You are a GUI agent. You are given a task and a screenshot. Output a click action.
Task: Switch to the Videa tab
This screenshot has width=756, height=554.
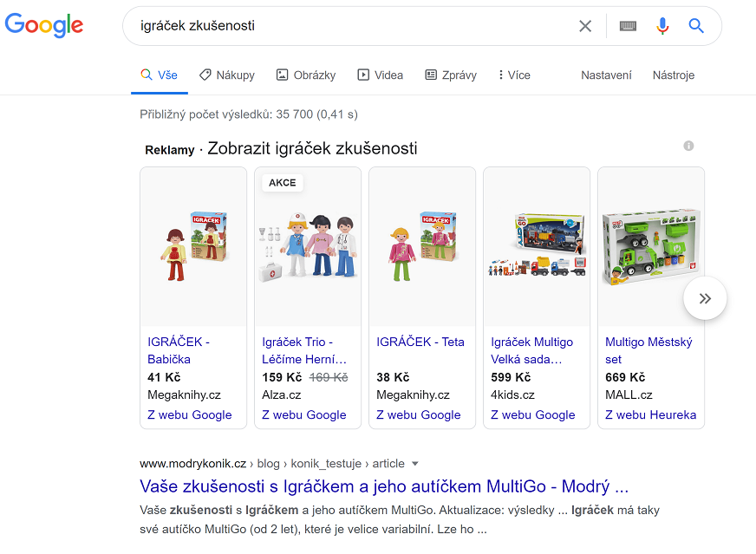(x=380, y=75)
